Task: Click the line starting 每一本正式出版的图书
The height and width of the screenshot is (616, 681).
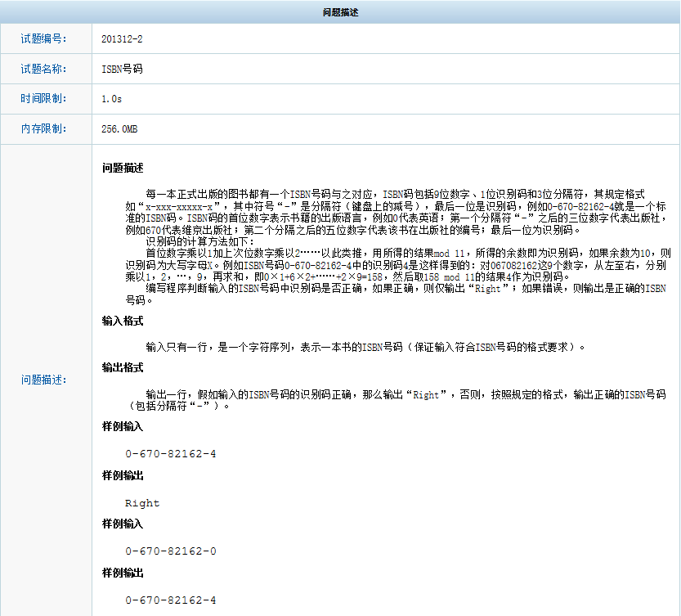Action: (x=395, y=195)
